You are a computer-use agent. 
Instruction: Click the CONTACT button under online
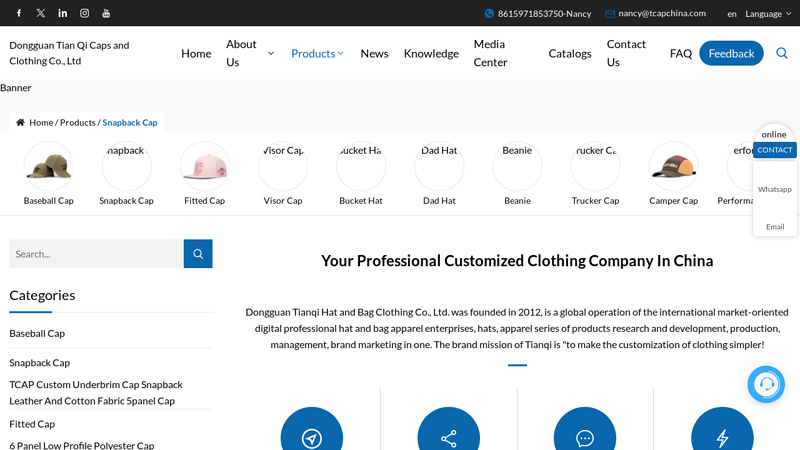(774, 150)
